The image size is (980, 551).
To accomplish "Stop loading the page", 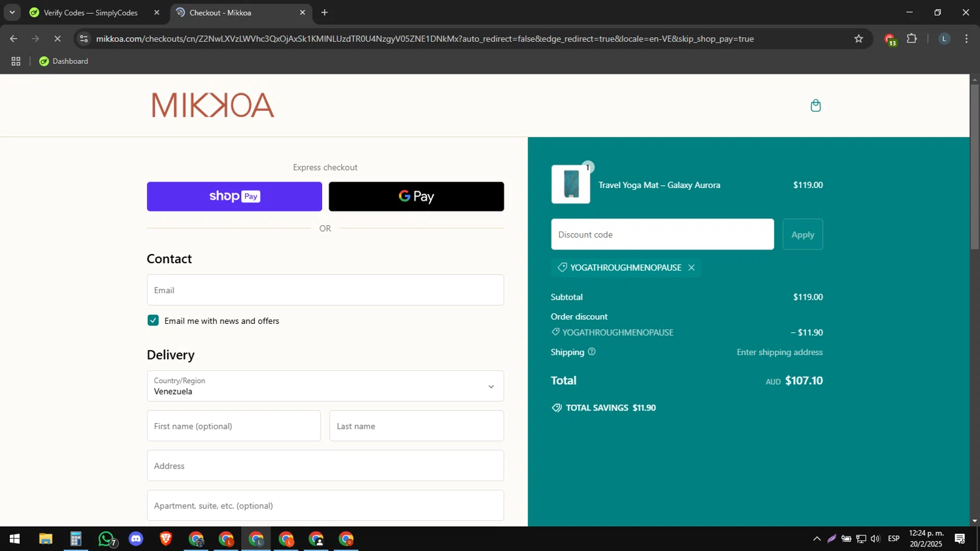I will point(57,39).
